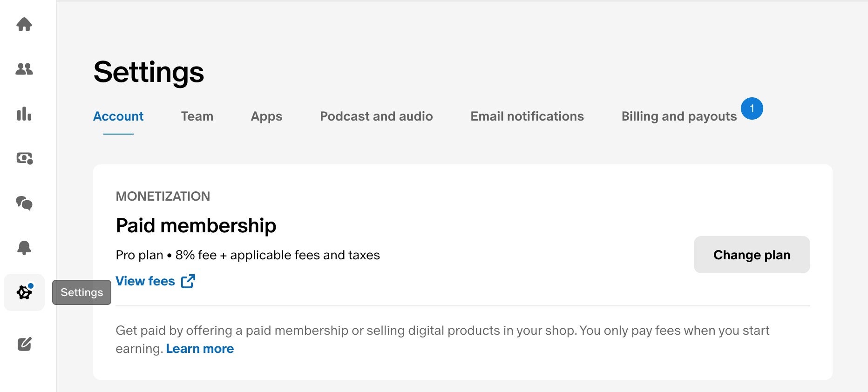The width and height of the screenshot is (868, 392).
Task: Click the Settings gear icon in sidebar
Action: tap(24, 292)
